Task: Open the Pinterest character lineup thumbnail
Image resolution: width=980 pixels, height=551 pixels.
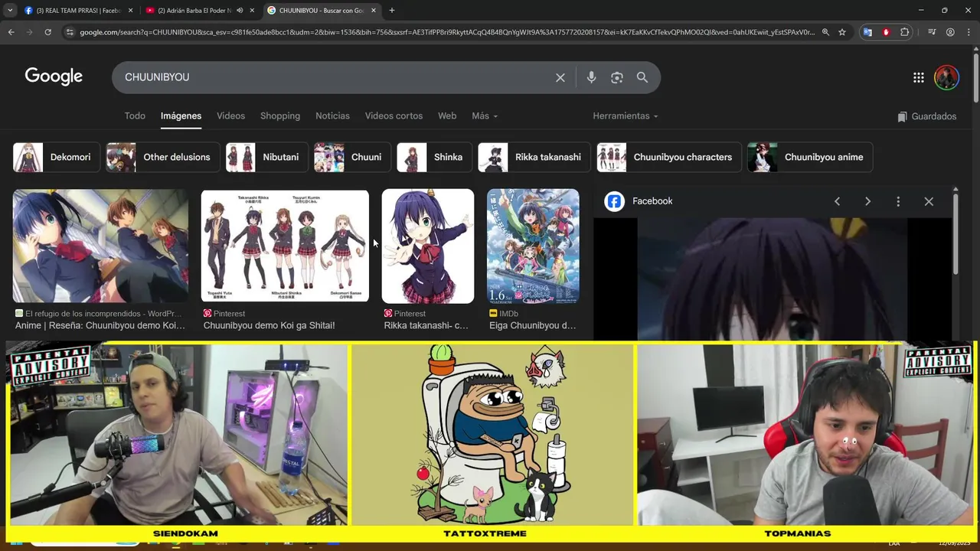Action: click(285, 246)
